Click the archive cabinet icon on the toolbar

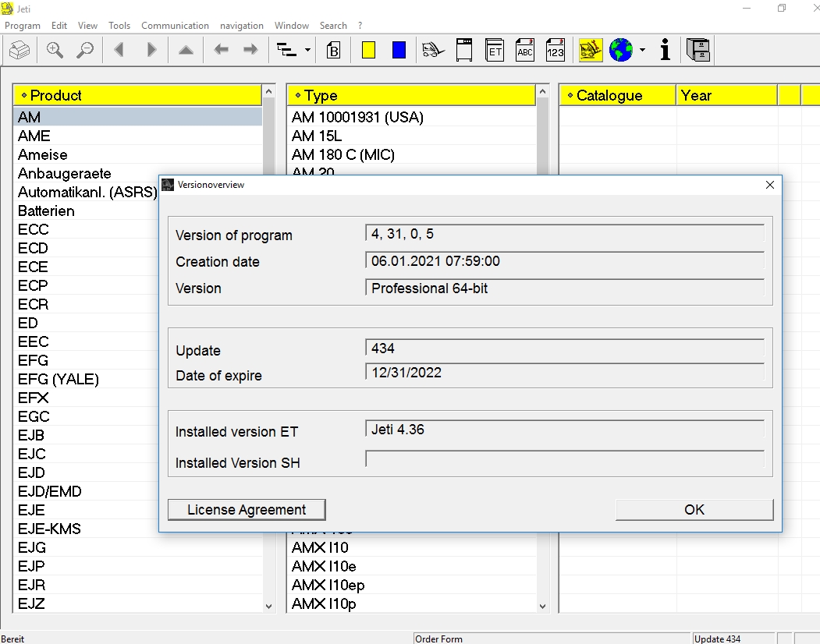click(x=698, y=50)
